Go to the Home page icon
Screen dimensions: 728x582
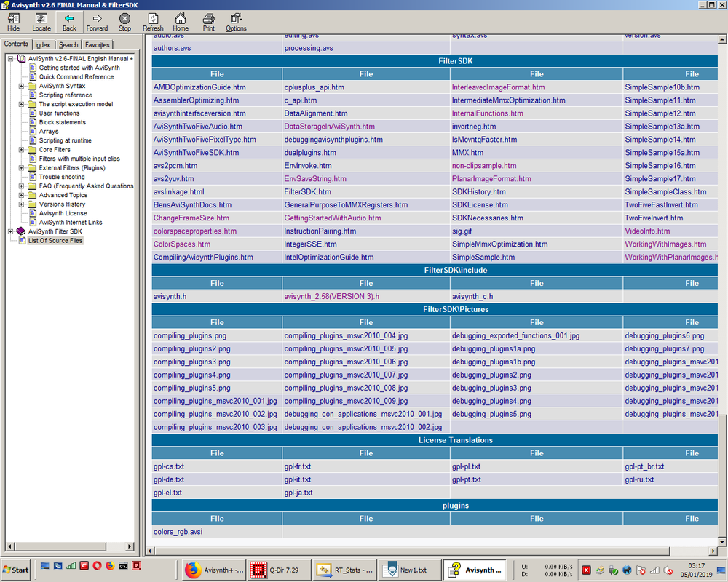(181, 22)
